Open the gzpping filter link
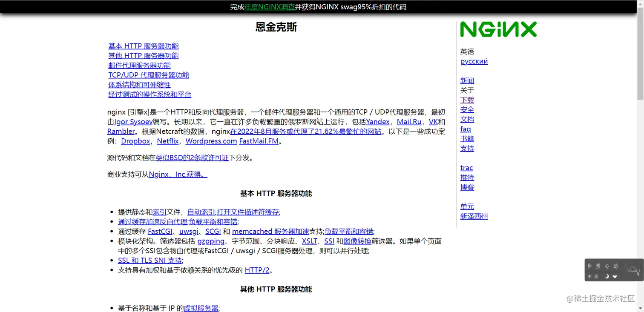The height and width of the screenshot is (312, 644). click(211, 241)
